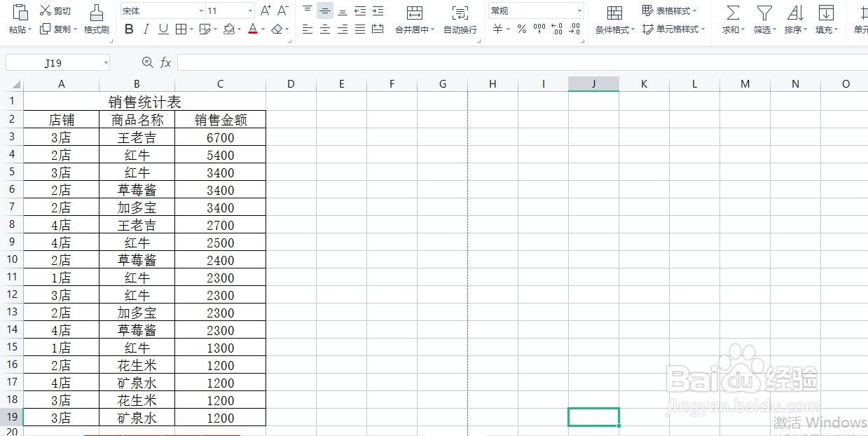Screen dimensions: 868x436
Task: Expand the Name Box dropdown arrow
Action: click(x=106, y=63)
